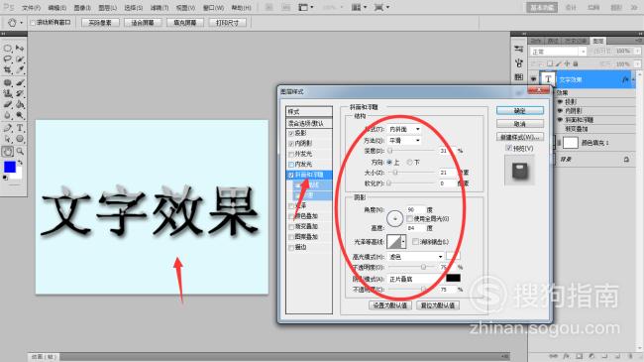Select the Zoom magnifier tool
The height and width of the screenshot is (362, 644).
point(20,152)
